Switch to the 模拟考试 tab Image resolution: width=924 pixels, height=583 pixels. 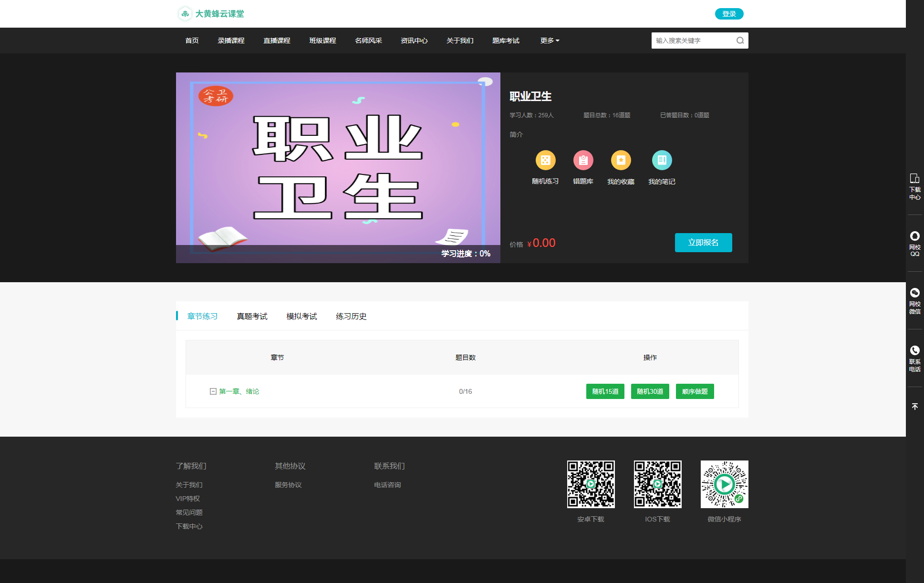[x=301, y=316]
